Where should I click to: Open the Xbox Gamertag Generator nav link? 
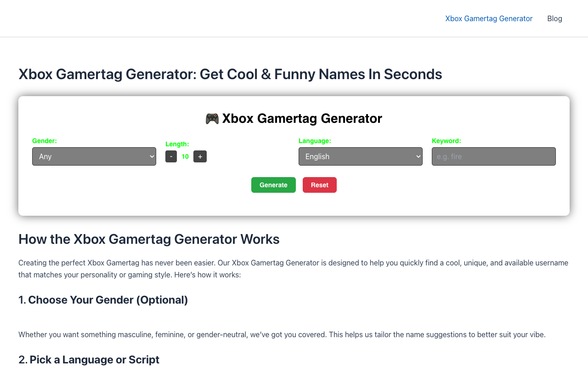(489, 18)
